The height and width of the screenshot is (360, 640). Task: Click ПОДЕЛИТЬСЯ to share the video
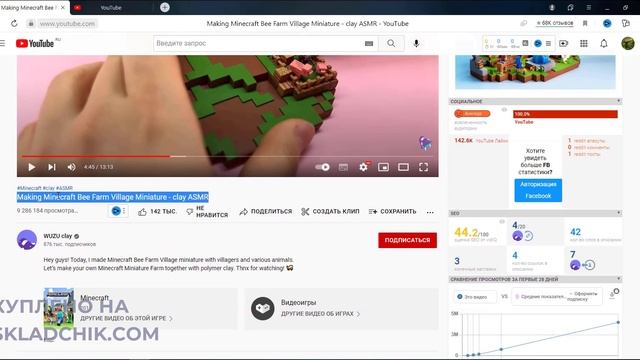266,211
